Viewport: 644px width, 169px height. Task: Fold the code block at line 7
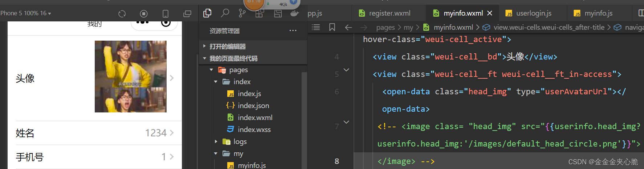[x=346, y=122]
